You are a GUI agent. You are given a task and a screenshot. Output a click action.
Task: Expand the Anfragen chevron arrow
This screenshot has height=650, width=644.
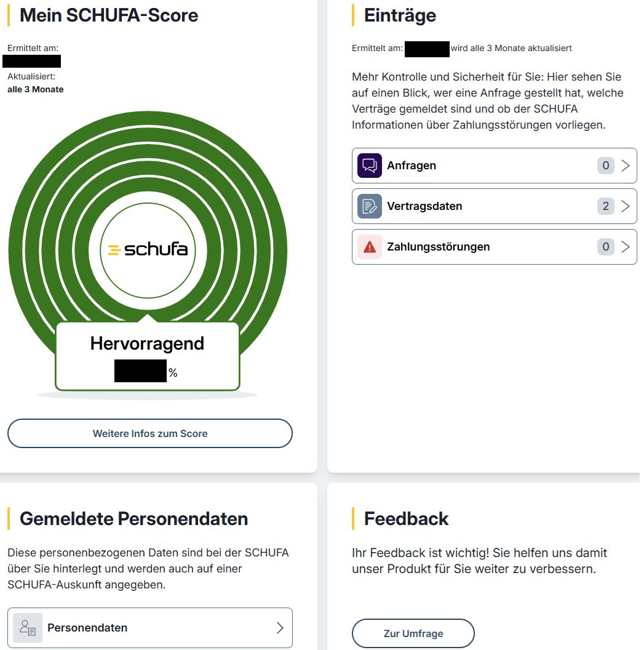coord(626,166)
